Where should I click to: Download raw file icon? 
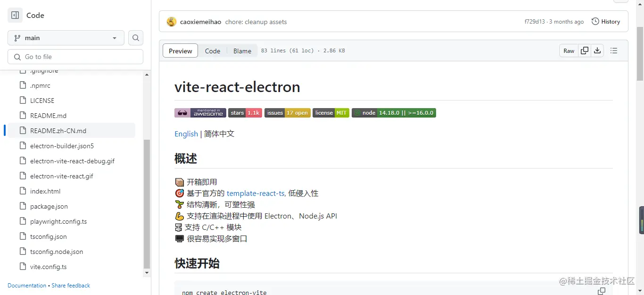(597, 51)
